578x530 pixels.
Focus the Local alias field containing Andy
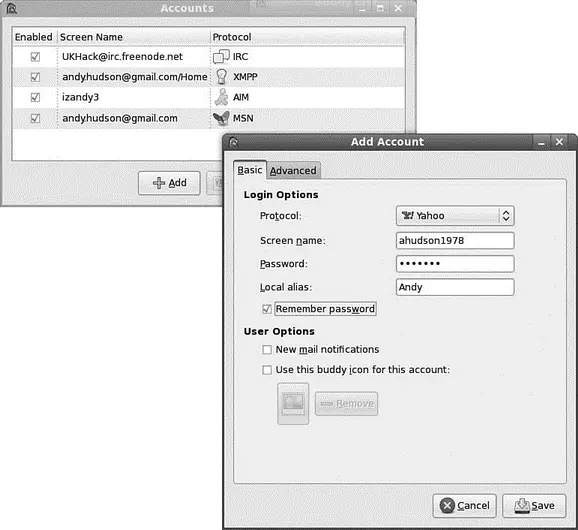coord(455,287)
